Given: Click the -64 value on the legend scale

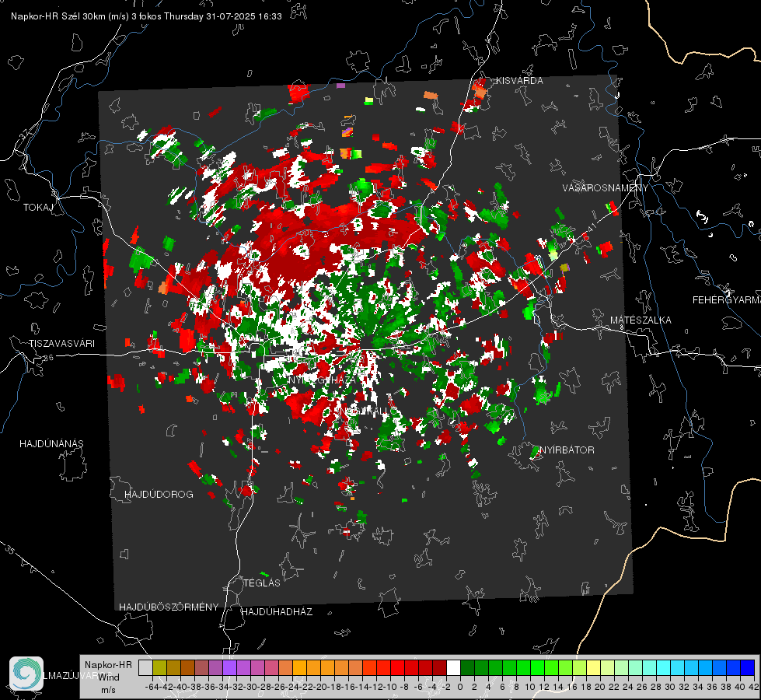Looking at the screenshot, I should click(x=152, y=687).
